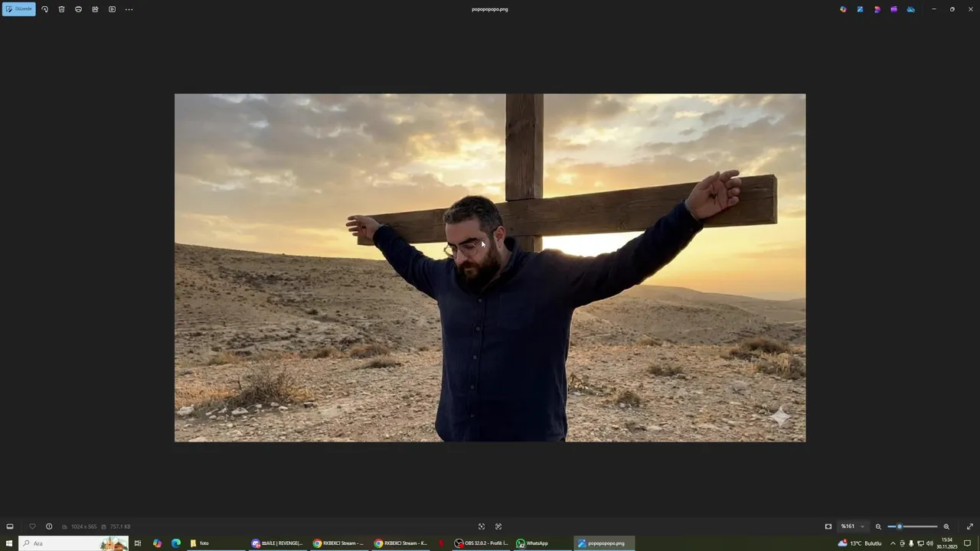Screen dimensions: 980x551
Task: Click the zoom out magnifier icon
Action: tap(878, 527)
